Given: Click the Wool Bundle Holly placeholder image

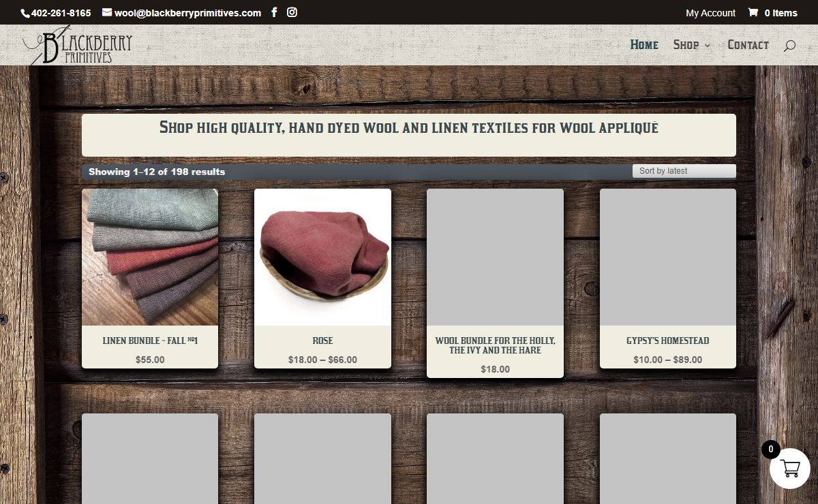Looking at the screenshot, I should coord(495,257).
